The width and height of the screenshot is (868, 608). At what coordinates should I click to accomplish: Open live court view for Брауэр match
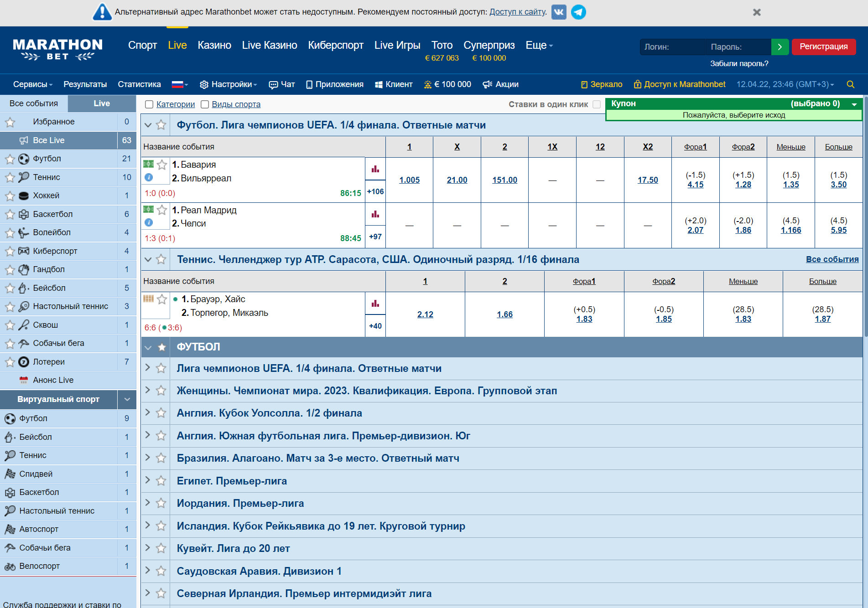149,299
